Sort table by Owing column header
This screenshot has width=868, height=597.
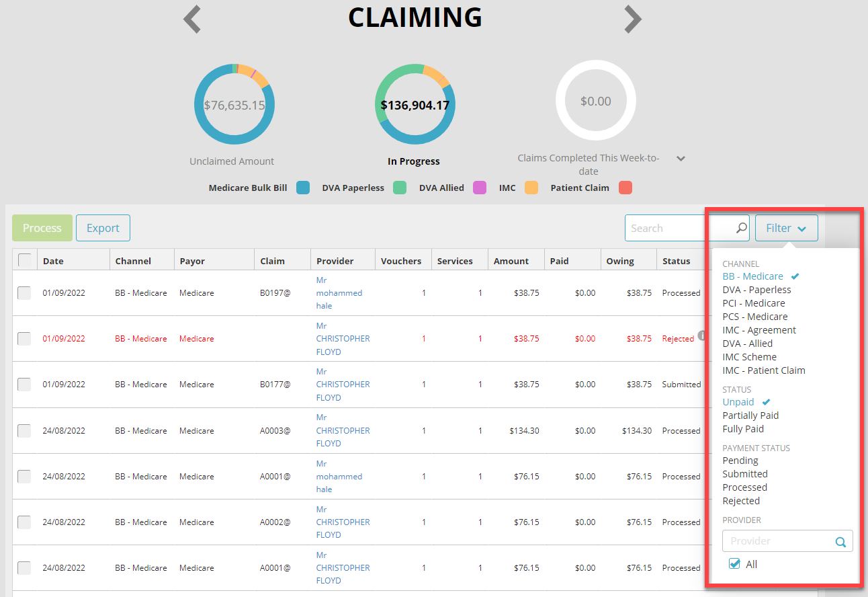629,260
